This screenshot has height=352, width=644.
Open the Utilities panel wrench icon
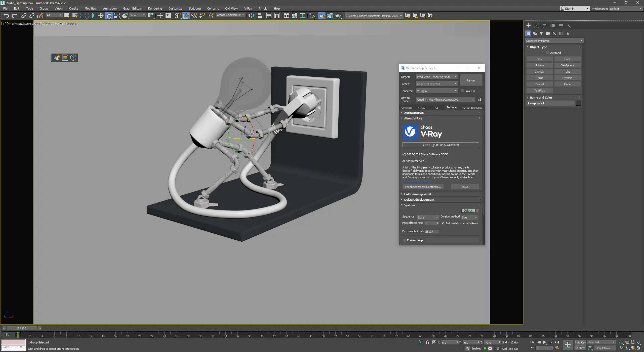tap(569, 26)
